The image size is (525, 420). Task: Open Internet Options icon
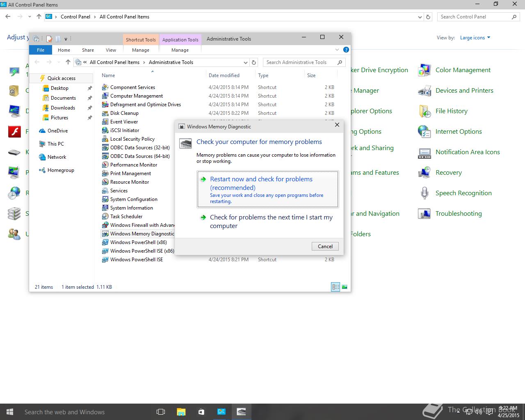tap(425, 132)
